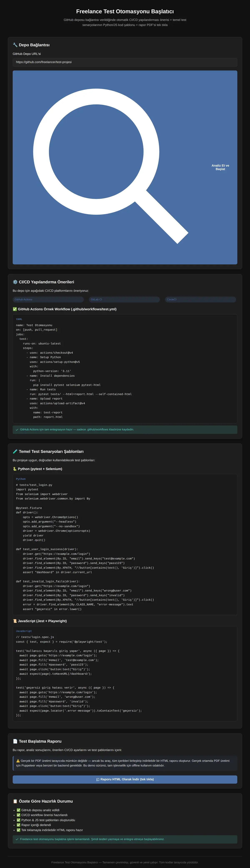The image size is (250, 868).
Task: Click the green check beside GitHub deposu analiz edildi
Action: (x=19, y=810)
